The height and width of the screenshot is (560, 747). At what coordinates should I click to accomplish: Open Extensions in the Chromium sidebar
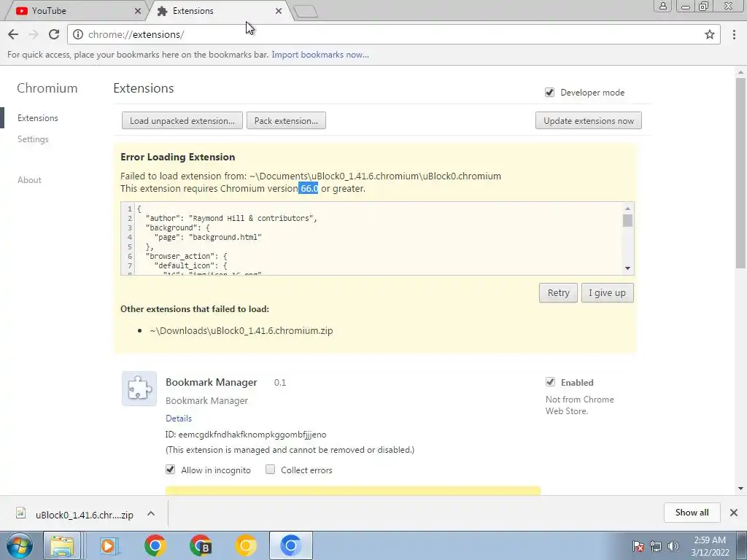pos(38,118)
